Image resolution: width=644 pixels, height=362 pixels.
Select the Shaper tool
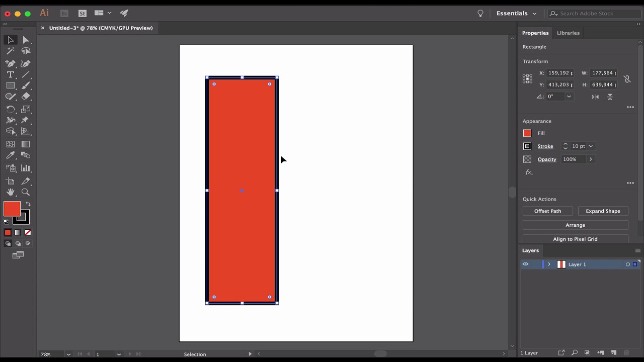point(11,97)
